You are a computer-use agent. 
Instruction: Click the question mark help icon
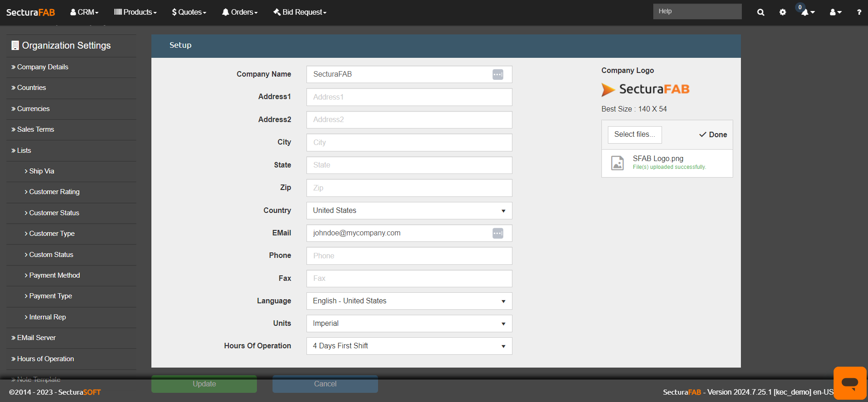click(x=859, y=12)
